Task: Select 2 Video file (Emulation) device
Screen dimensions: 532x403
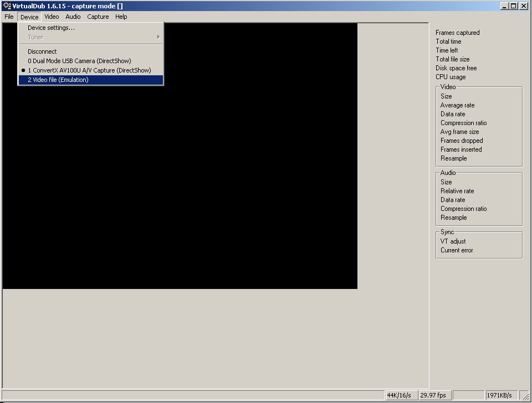Action: [90, 80]
